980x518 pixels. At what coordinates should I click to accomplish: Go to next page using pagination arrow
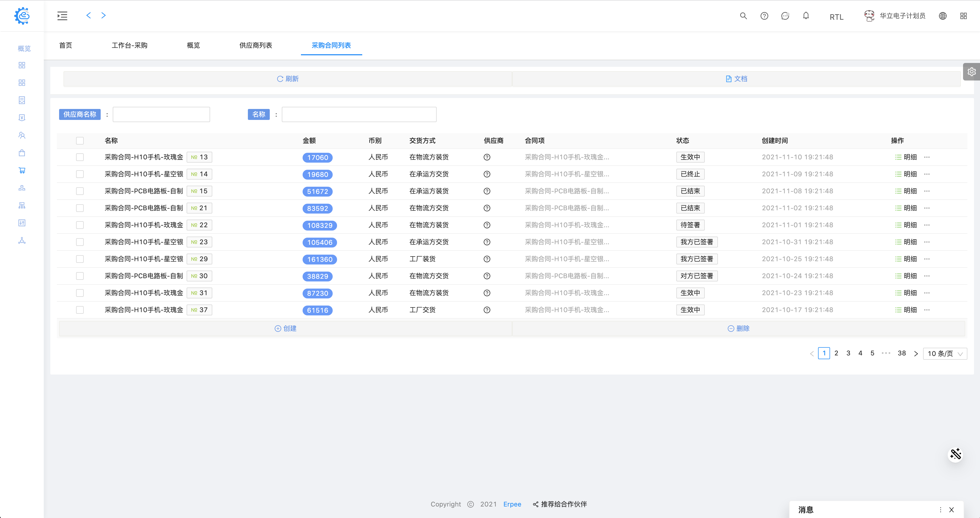click(x=916, y=353)
